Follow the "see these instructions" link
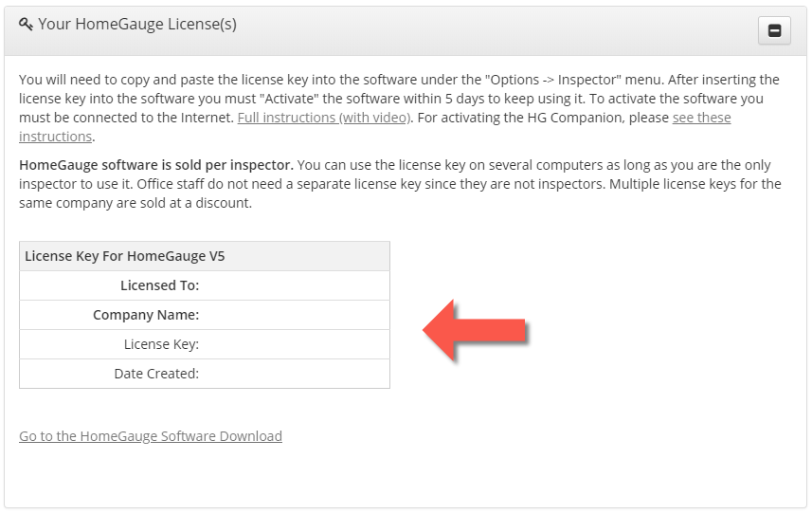This screenshot has width=812, height=514. [701, 118]
